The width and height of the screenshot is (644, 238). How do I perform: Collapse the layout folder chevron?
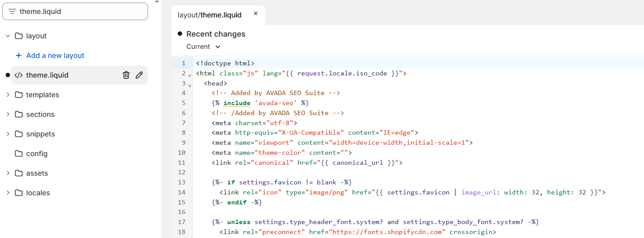(7, 36)
